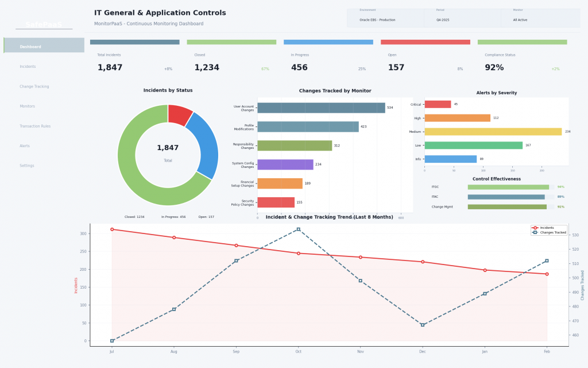Select the Medium severity alerts bar
This screenshot has width=588, height=368.
pyautogui.click(x=493, y=132)
